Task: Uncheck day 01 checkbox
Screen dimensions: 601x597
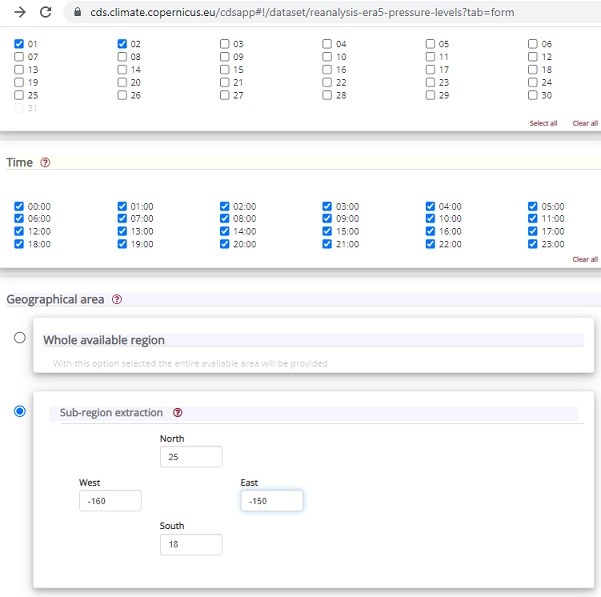Action: point(19,44)
